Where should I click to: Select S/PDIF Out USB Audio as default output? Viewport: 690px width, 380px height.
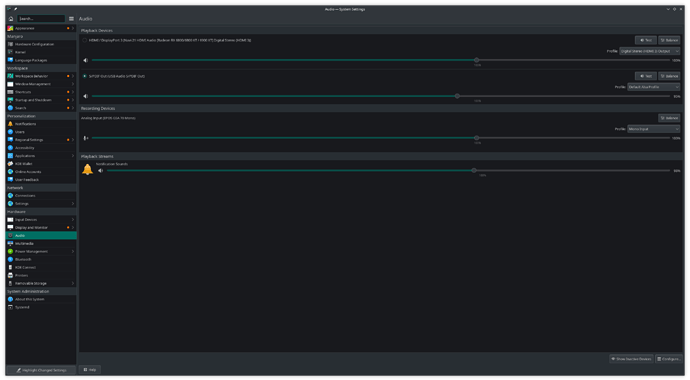click(84, 76)
